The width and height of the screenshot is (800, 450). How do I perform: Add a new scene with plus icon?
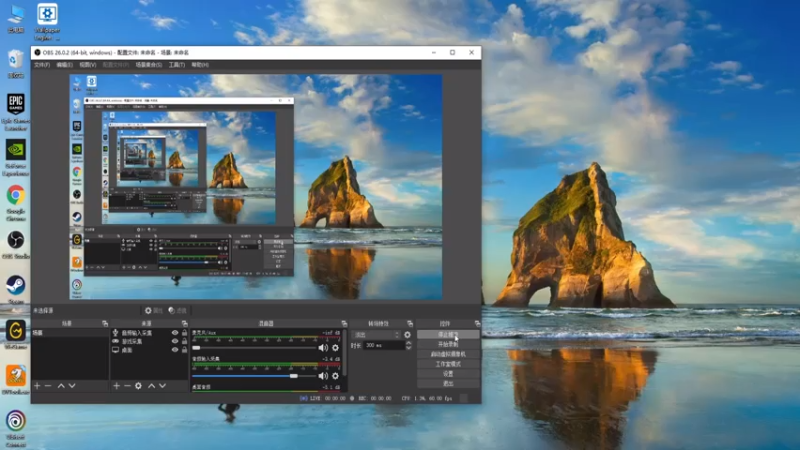[x=37, y=386]
